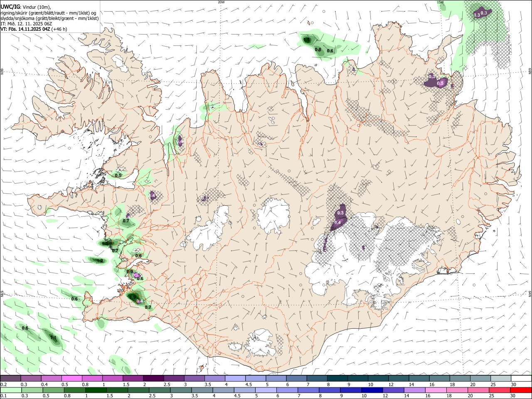This screenshot has height=399, width=532.
Task: Click the 'rigning/skúrir' legend description line
Action: [48, 13]
